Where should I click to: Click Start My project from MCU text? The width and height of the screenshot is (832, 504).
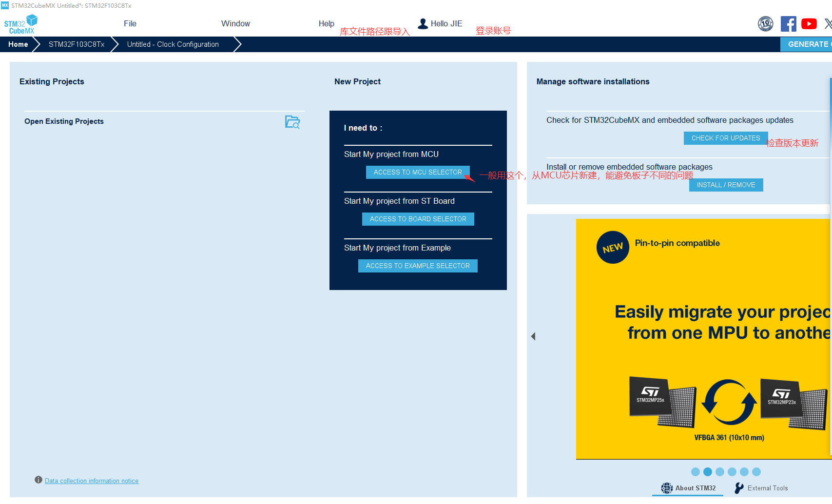pyautogui.click(x=391, y=154)
